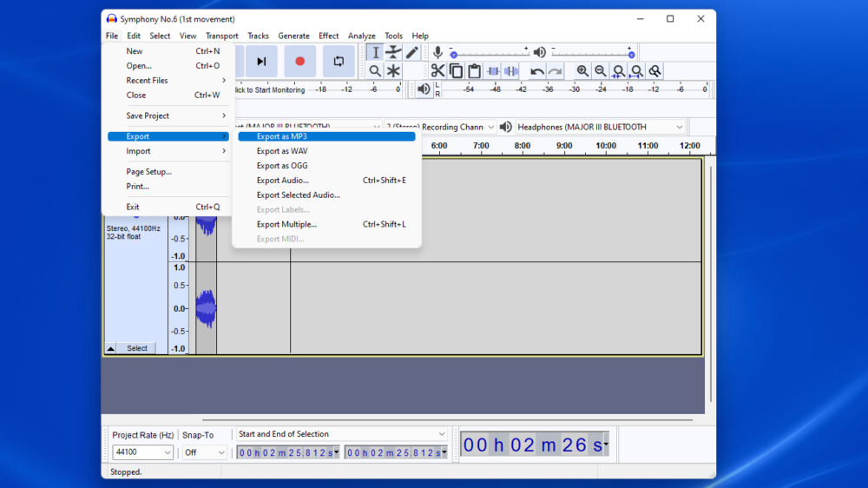Click the Paste clipboard icon
The width and height of the screenshot is (868, 488).
pos(474,71)
